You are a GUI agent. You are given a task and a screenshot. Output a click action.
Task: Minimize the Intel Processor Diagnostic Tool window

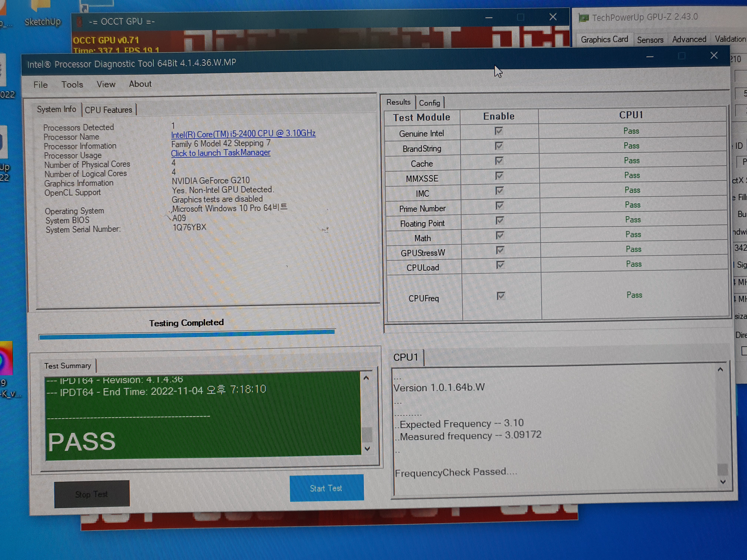coord(650,57)
